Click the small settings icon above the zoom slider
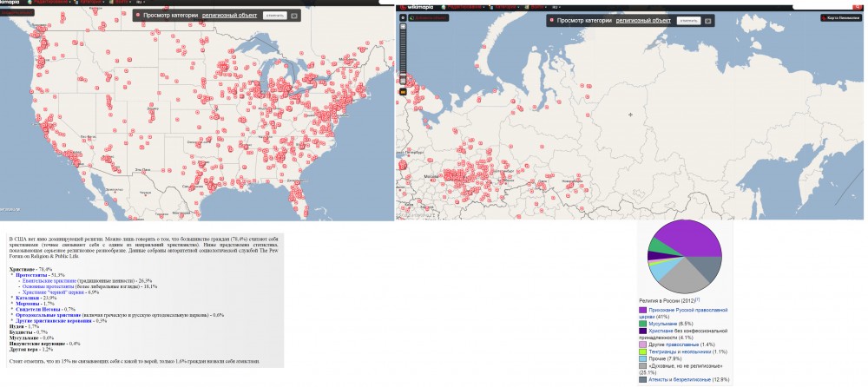Viewport: 868px width, 387px height. [x=403, y=17]
